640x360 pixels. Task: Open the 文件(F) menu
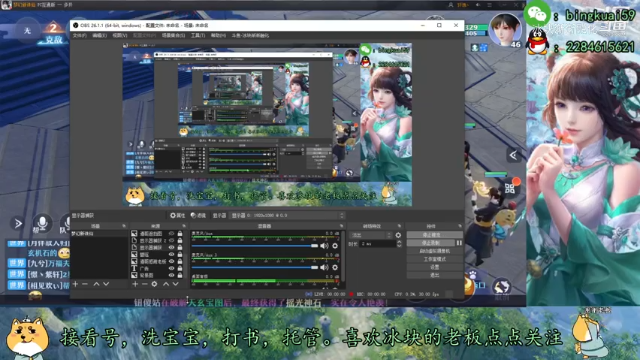pos(80,36)
